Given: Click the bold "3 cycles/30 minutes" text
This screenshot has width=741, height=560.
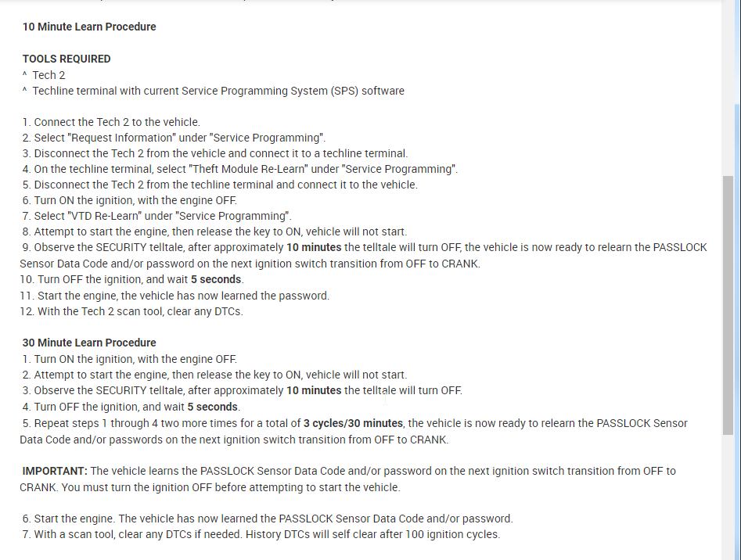Looking at the screenshot, I should point(354,423).
